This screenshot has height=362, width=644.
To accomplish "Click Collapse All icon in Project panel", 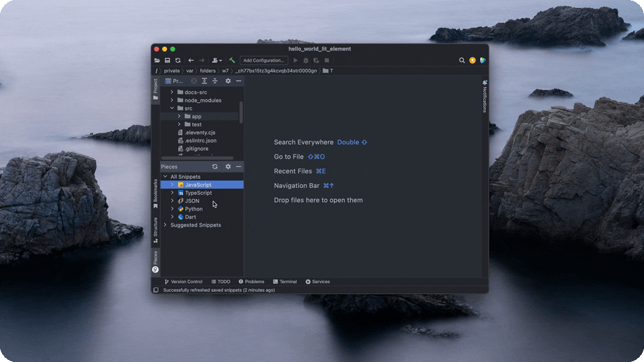I will 215,81.
